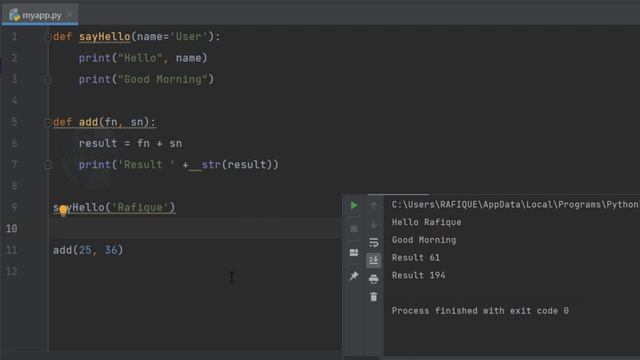Screen dimensions: 640x360
Task: Click line number 10 in the gutter
Action: (x=12, y=229)
